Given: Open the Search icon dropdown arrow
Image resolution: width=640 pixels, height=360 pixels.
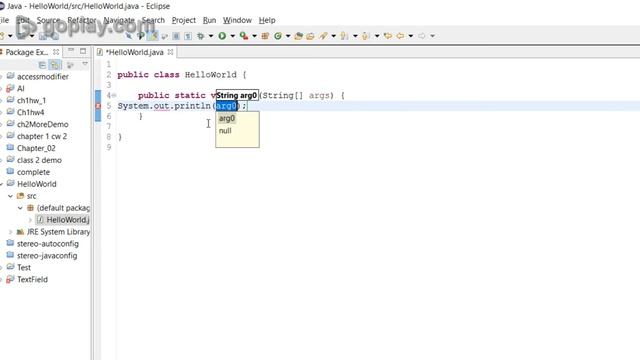Looking at the screenshot, I should pos(333,36).
